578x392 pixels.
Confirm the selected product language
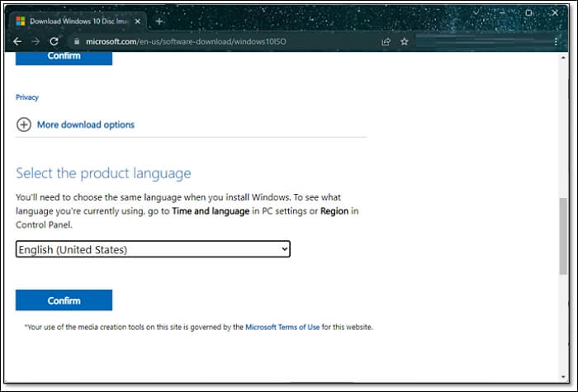click(64, 300)
